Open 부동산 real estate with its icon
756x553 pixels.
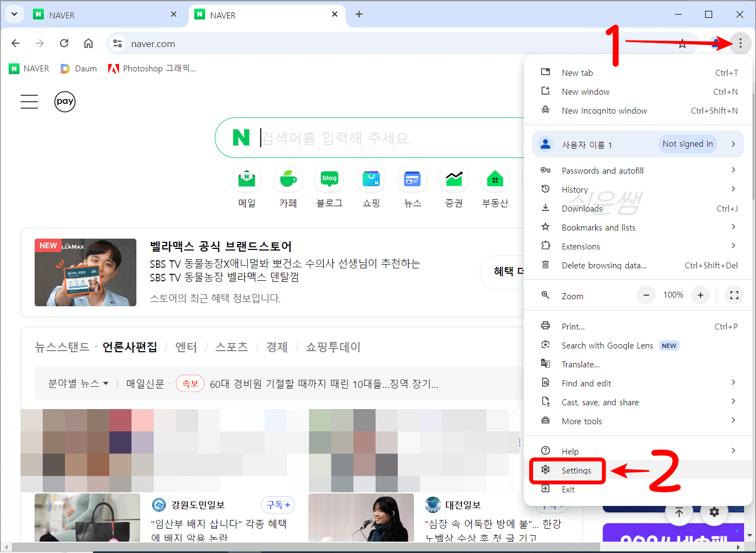[x=495, y=179]
